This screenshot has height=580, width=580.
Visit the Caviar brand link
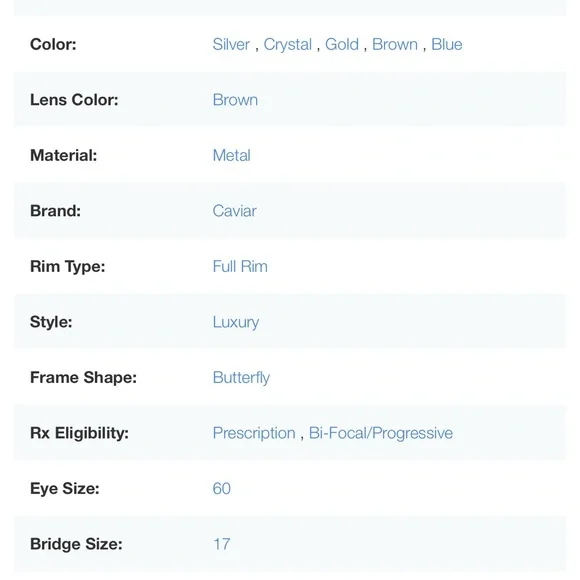(x=235, y=211)
